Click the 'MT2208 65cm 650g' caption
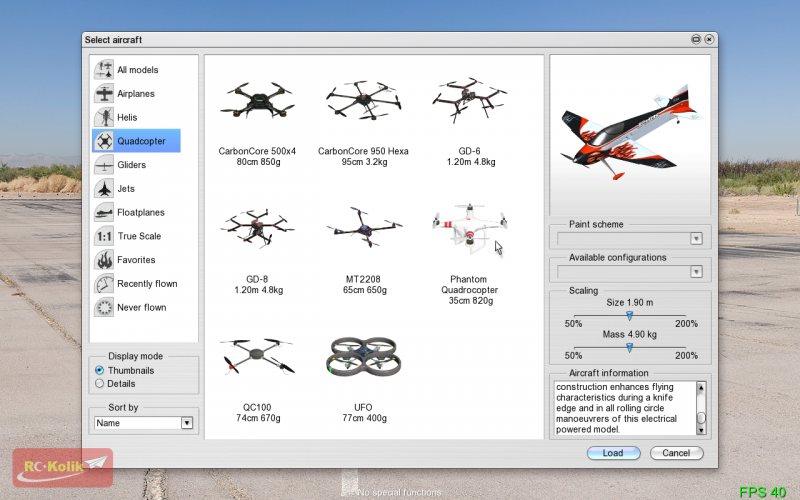Screen dimensions: 800x500 click(364, 285)
